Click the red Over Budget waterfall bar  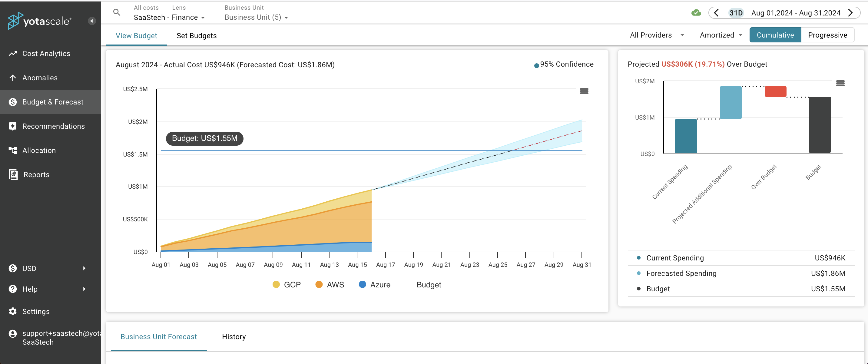[775, 91]
